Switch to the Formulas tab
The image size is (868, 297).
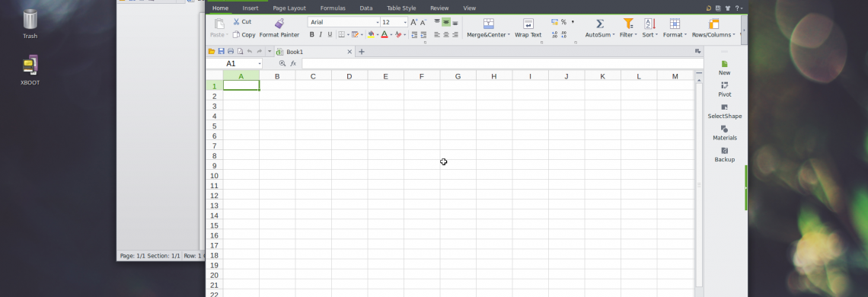pyautogui.click(x=333, y=8)
